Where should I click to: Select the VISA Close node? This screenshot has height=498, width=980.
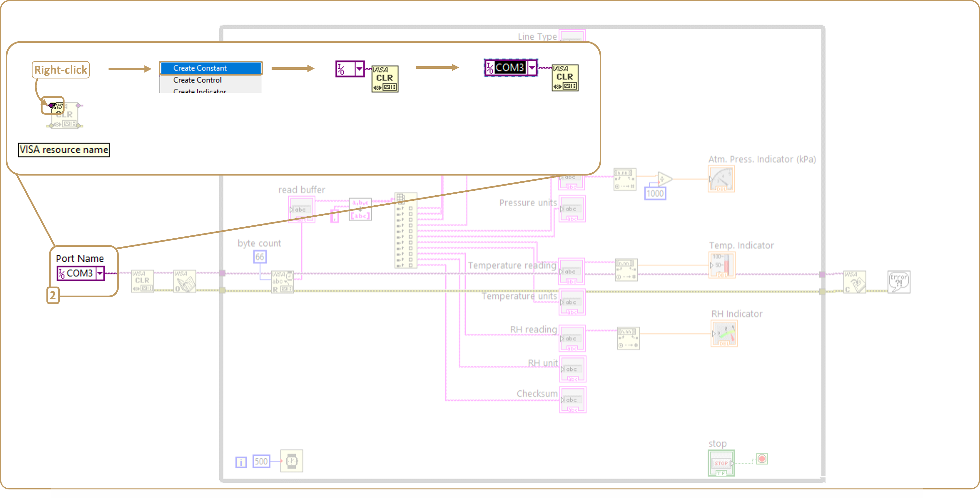[854, 282]
